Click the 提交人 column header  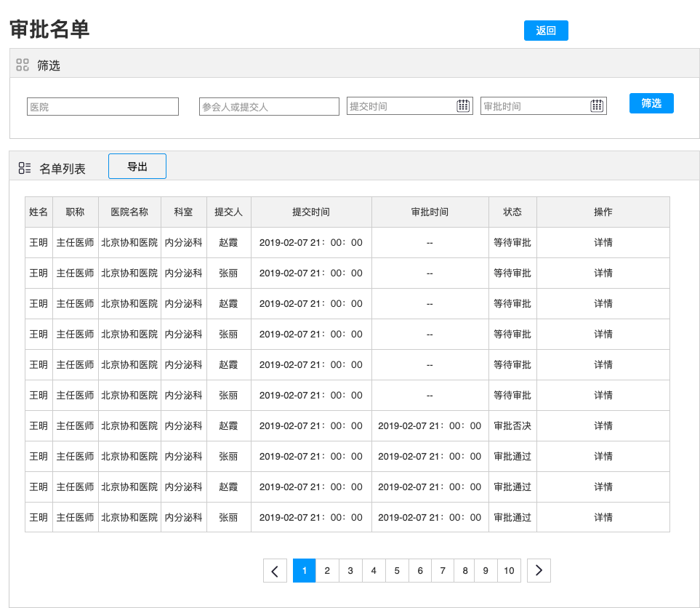pos(228,212)
